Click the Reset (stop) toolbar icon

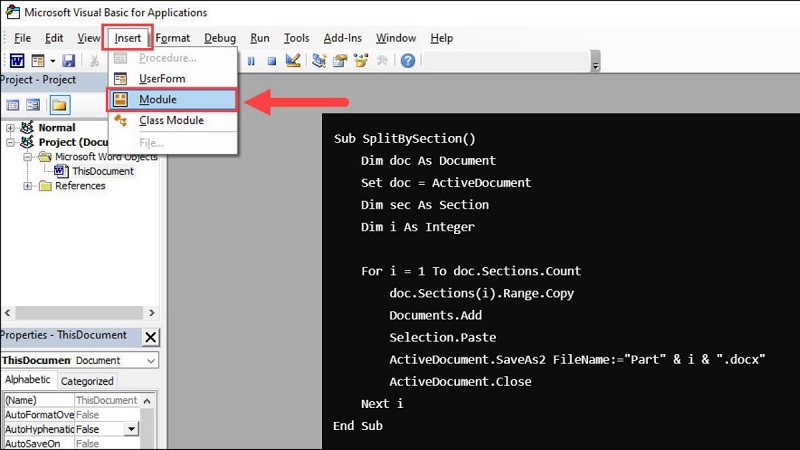(x=272, y=61)
